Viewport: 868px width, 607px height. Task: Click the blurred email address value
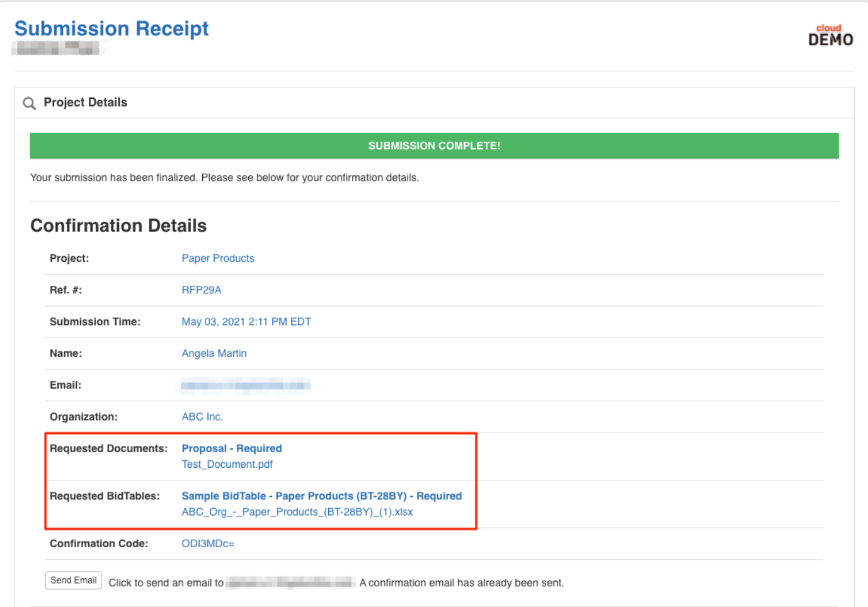tap(246, 385)
